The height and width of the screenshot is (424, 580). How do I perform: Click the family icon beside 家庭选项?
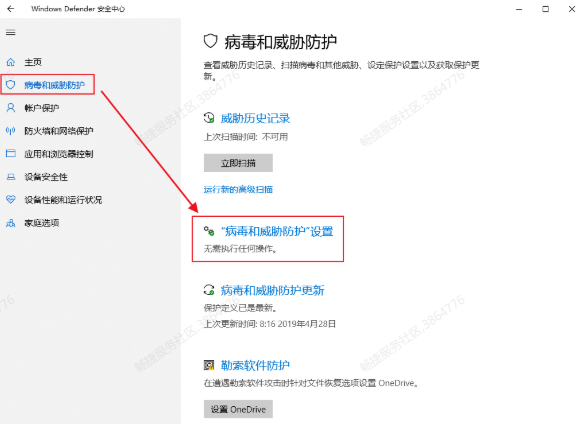[11, 223]
